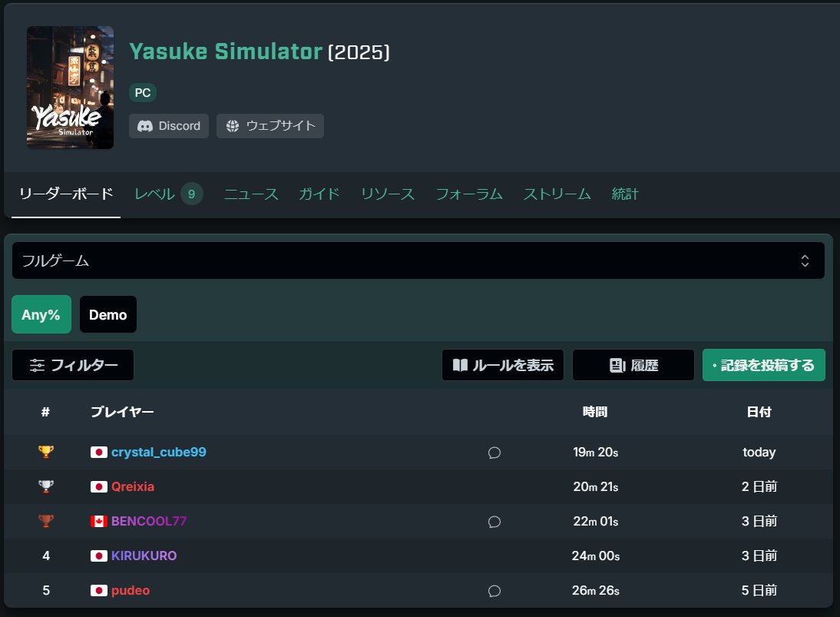Click the up-down chevron on the フルゲーム dropdown
The height and width of the screenshot is (617, 840).
805,260
